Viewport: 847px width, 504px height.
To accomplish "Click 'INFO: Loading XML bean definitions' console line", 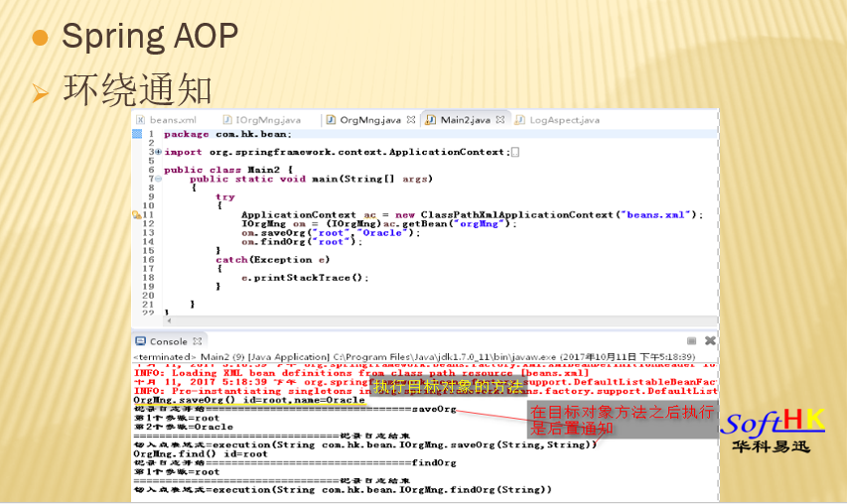I will click(x=360, y=373).
